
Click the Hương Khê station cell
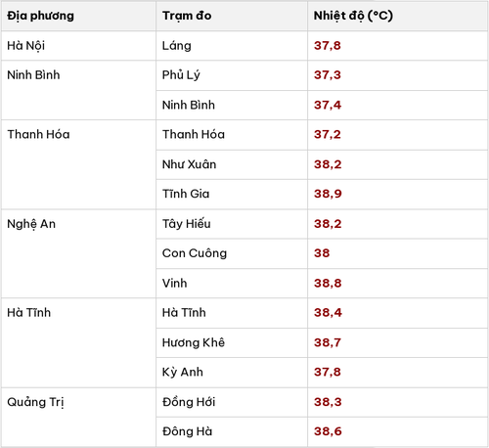(232, 342)
